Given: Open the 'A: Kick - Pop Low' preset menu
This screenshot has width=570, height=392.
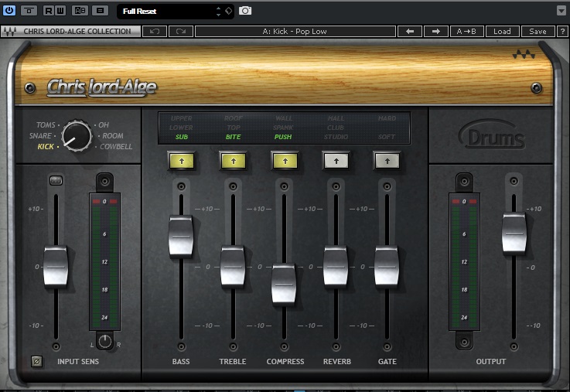Looking at the screenshot, I should (x=295, y=31).
